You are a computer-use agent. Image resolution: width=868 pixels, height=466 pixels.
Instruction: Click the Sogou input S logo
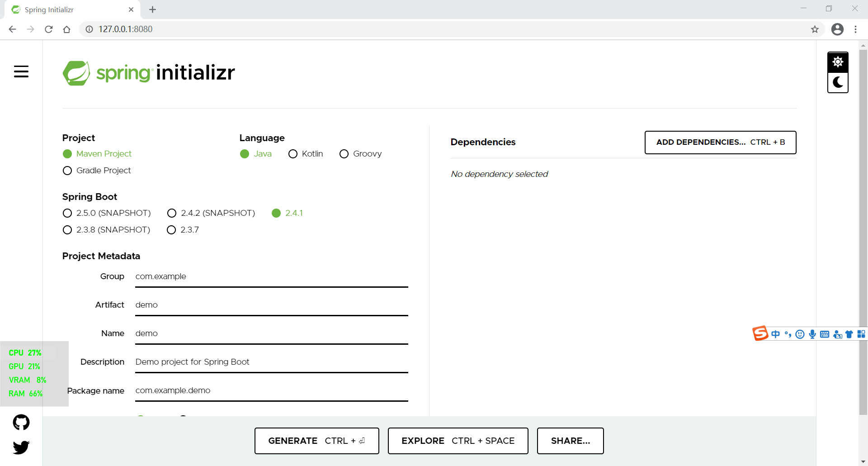[760, 333]
